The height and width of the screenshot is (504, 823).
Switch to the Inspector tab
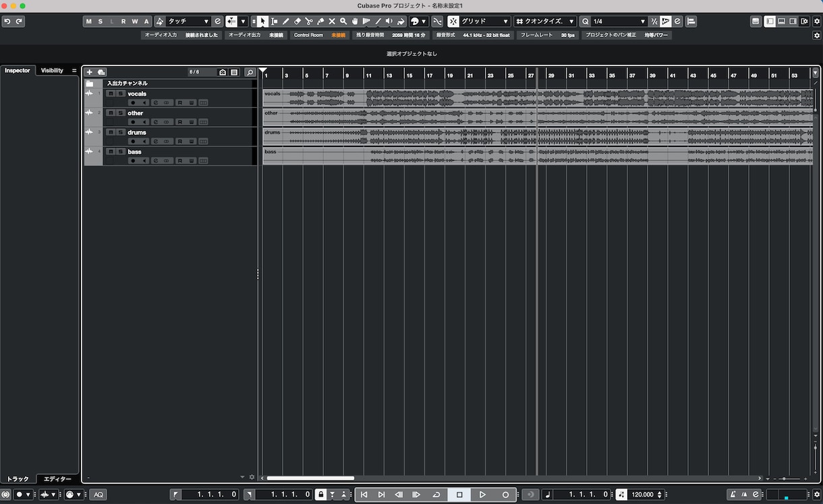coord(18,70)
